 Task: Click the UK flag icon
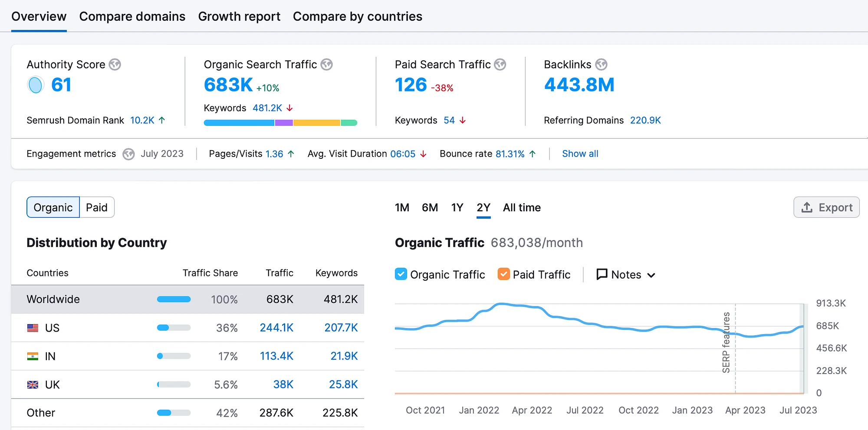33,385
